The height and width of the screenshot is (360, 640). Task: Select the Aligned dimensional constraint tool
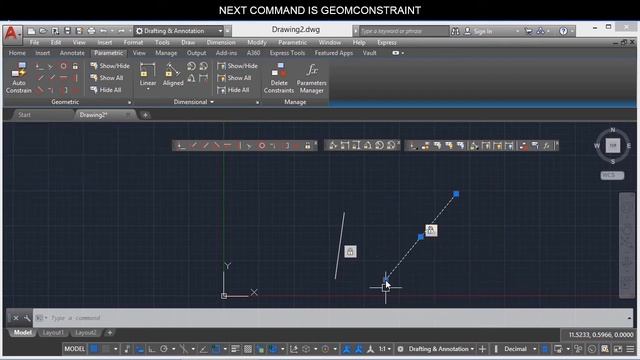[173, 74]
